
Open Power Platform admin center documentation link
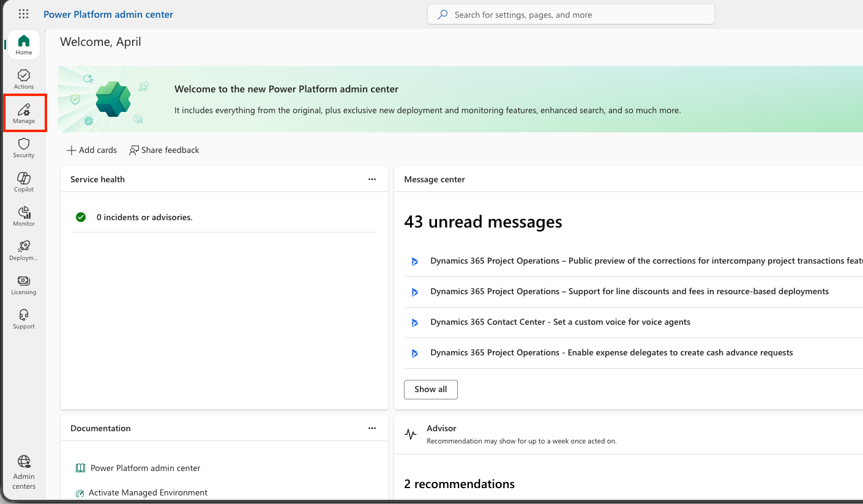coord(145,468)
